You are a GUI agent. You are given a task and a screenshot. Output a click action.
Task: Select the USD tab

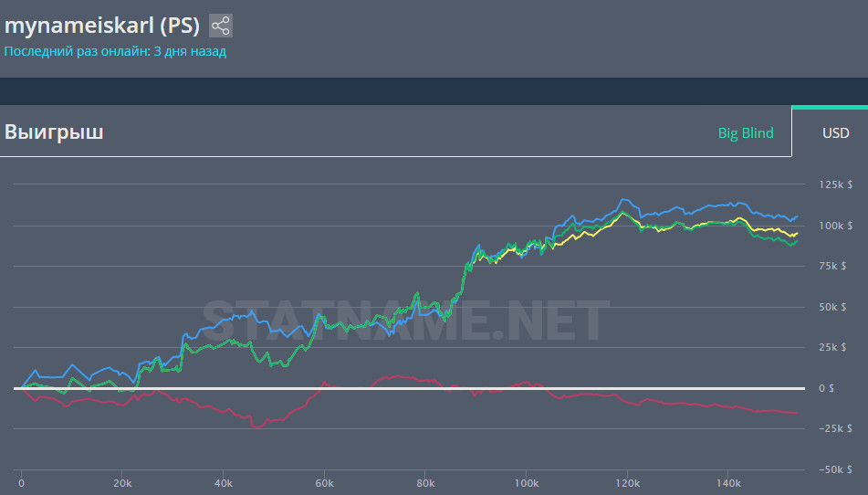[835, 133]
